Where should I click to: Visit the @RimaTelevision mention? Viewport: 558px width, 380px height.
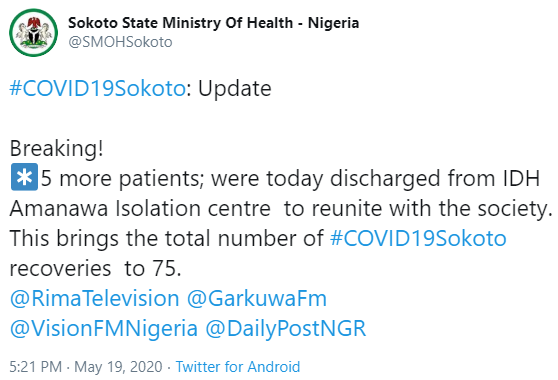[95, 298]
